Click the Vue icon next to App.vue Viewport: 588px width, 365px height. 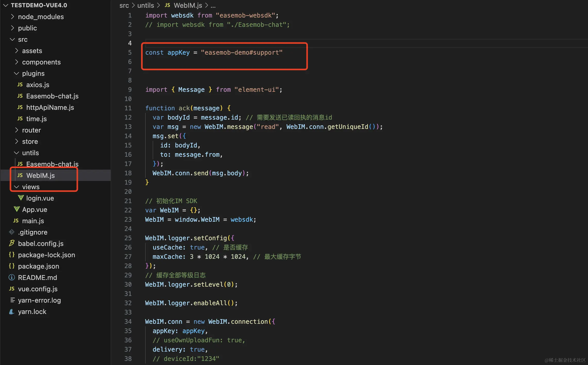tap(17, 209)
